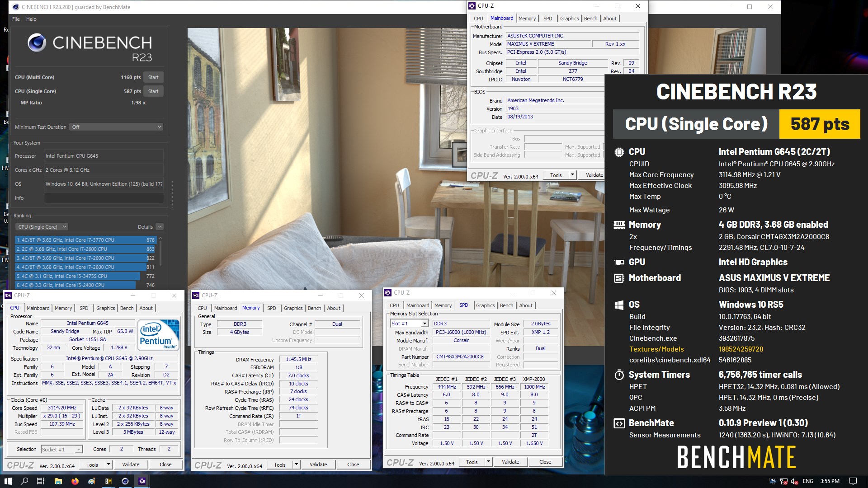
Task: Open the Cinebench Help menu
Action: 31,19
